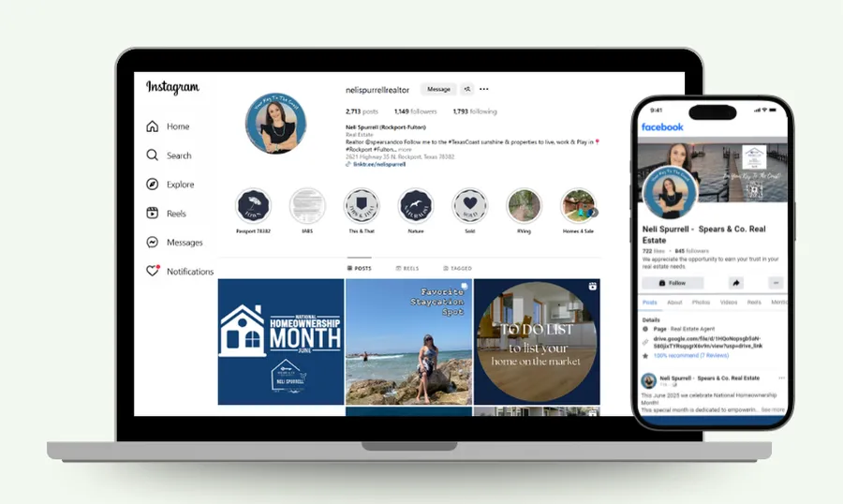Open the Rockport 78382 story highlight
The width and height of the screenshot is (843, 504).
(253, 205)
